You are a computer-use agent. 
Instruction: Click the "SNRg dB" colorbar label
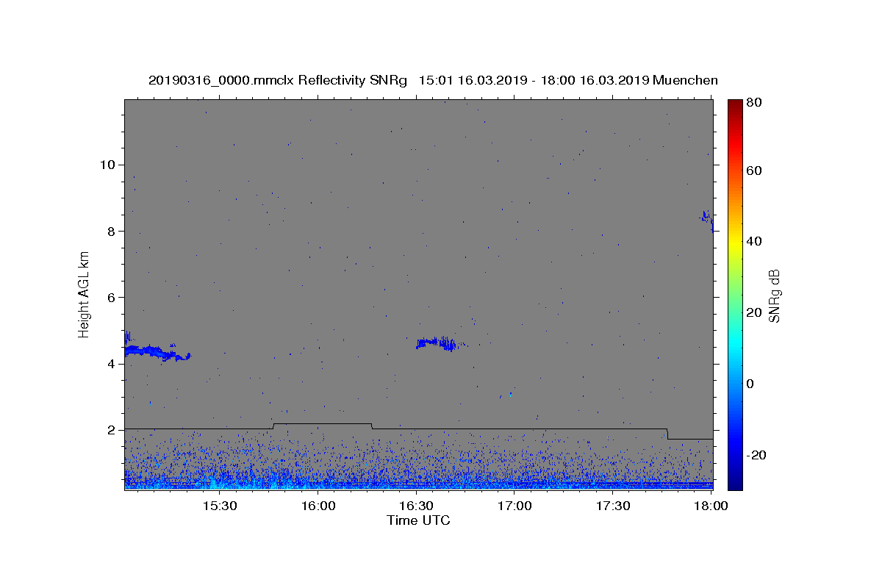click(774, 295)
